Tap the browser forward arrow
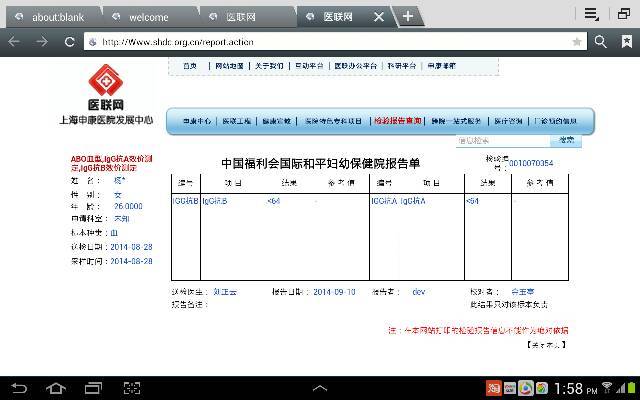Image resolution: width=640 pixels, height=400 pixels. [x=42, y=42]
